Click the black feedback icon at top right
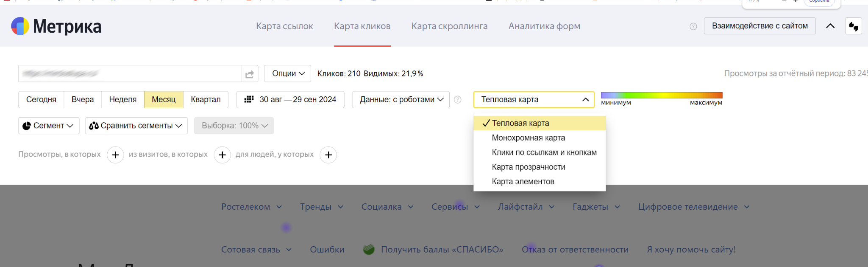The width and height of the screenshot is (868, 267). coord(853,26)
